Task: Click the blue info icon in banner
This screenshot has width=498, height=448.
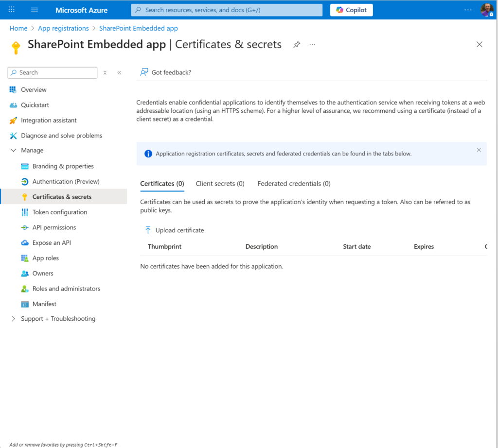Action: 148,154
